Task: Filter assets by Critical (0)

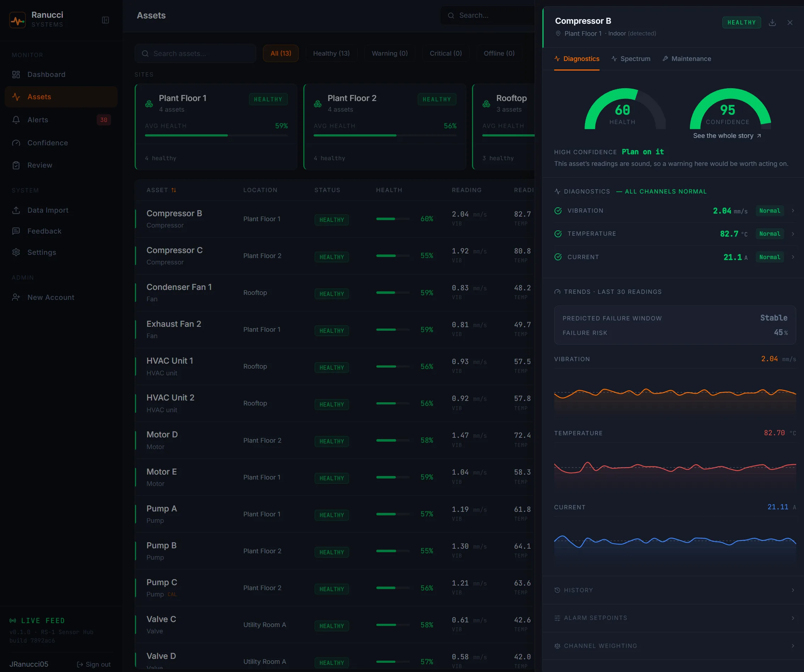Action: point(446,53)
